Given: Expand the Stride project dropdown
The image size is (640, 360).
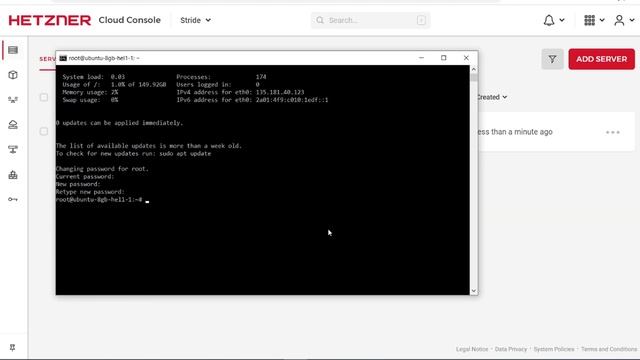Looking at the screenshot, I should click(196, 20).
